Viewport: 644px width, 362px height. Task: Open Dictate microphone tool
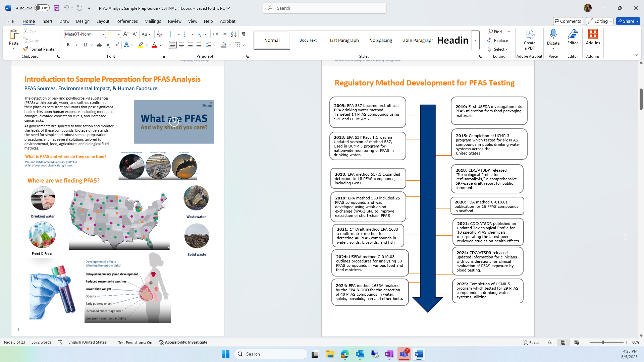(x=553, y=35)
